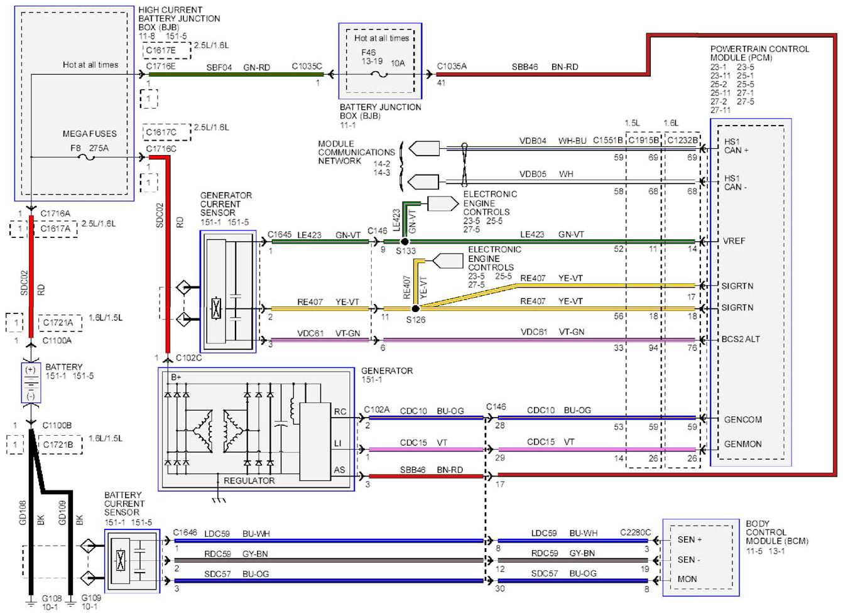Select the generator rectifier and regulator schematic
843x616 pixels.
coord(256,430)
